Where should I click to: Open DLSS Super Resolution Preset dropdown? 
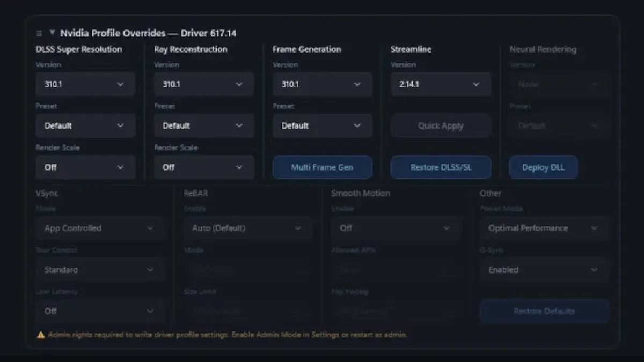[x=85, y=125]
